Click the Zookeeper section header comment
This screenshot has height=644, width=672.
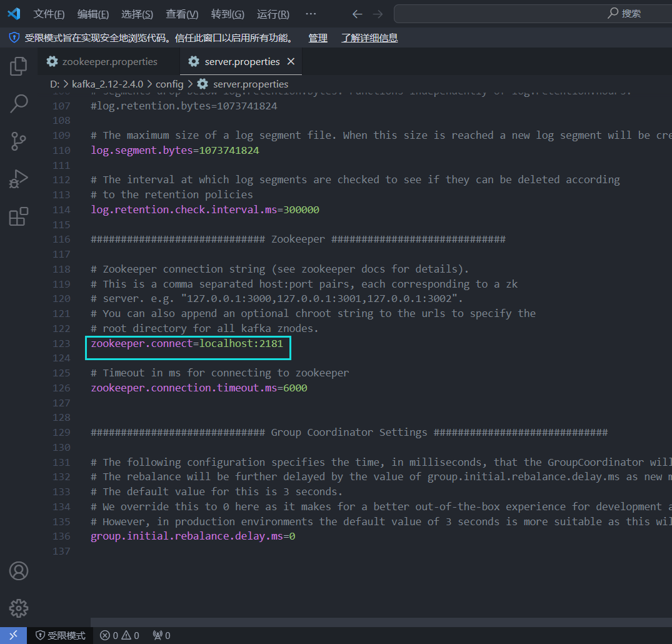coord(298,239)
